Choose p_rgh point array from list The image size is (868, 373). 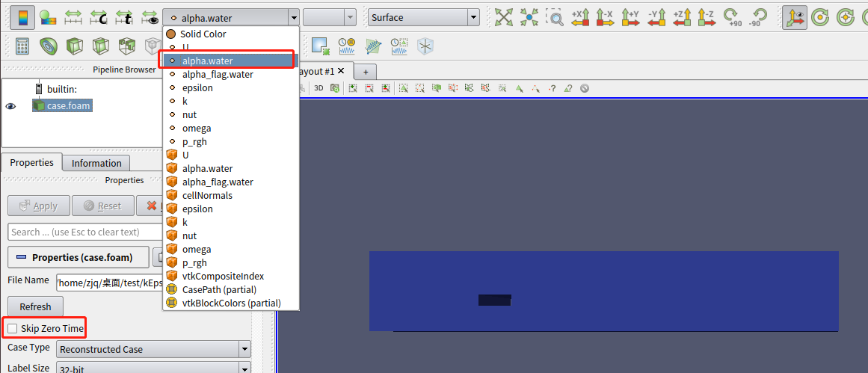pyautogui.click(x=195, y=141)
